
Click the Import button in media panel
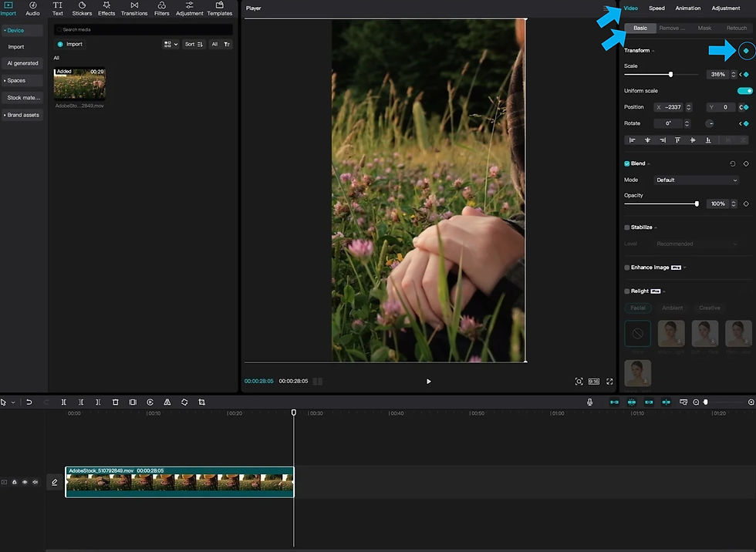[71, 44]
